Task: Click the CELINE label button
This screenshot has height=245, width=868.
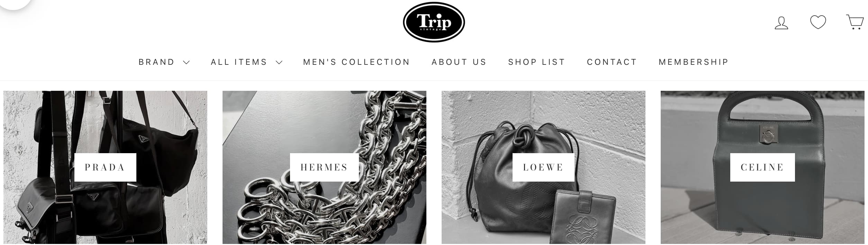Action: tap(762, 167)
